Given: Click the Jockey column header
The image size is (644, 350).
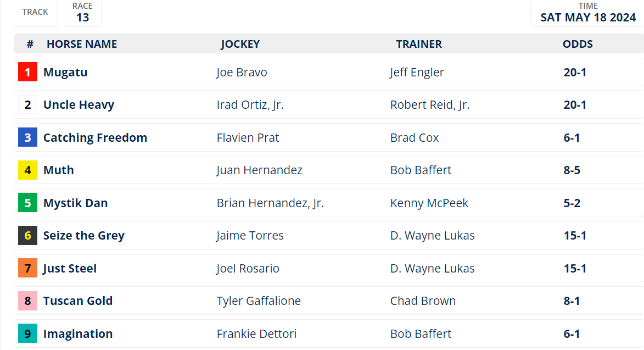Looking at the screenshot, I should 240,44.
